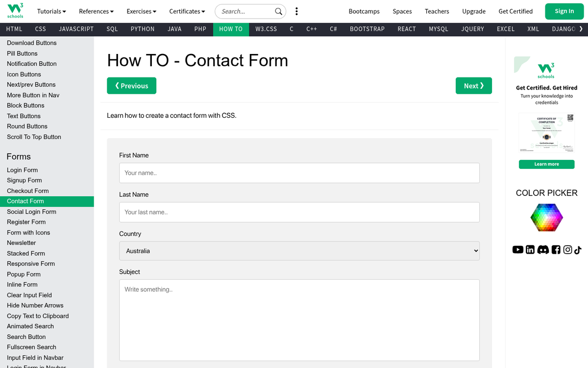Open the Country selection dropdown

pyautogui.click(x=299, y=251)
